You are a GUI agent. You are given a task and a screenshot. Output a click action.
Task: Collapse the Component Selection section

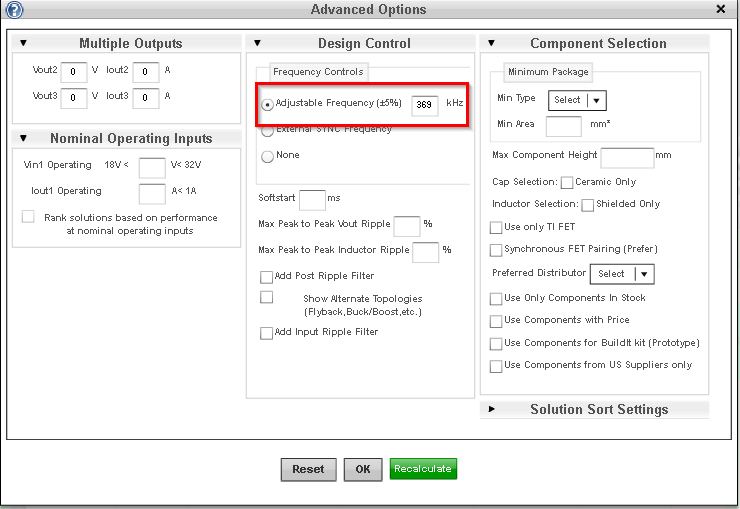click(x=491, y=43)
